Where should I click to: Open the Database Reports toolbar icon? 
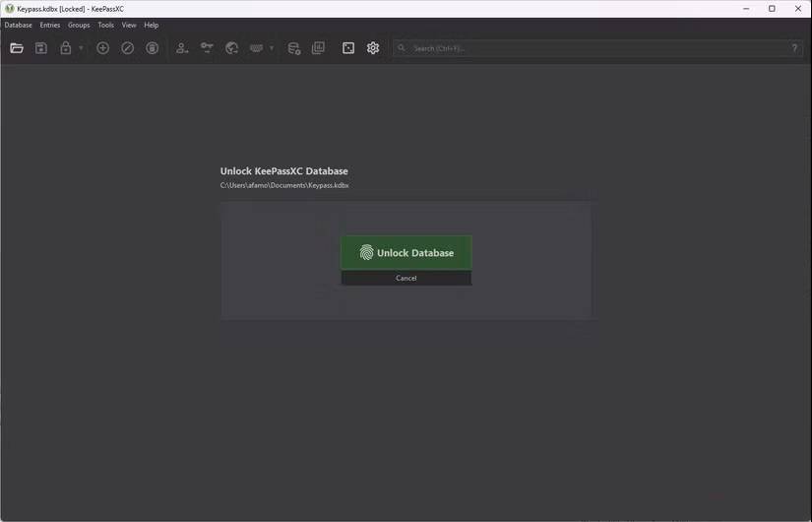click(x=318, y=48)
